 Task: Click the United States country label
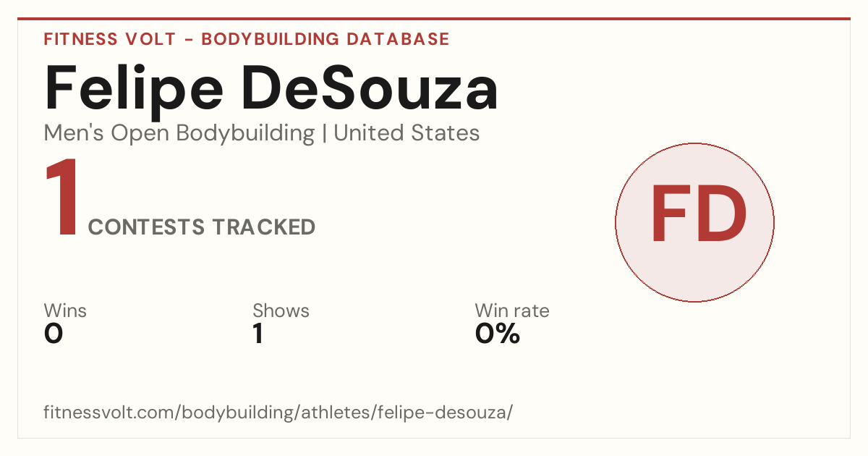coord(407,133)
